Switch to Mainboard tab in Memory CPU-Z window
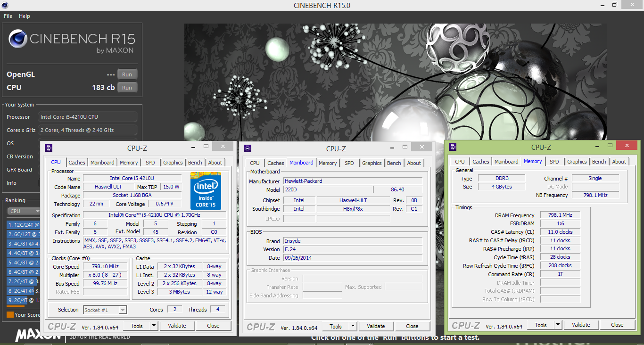This screenshot has height=345, width=644. pyautogui.click(x=506, y=162)
